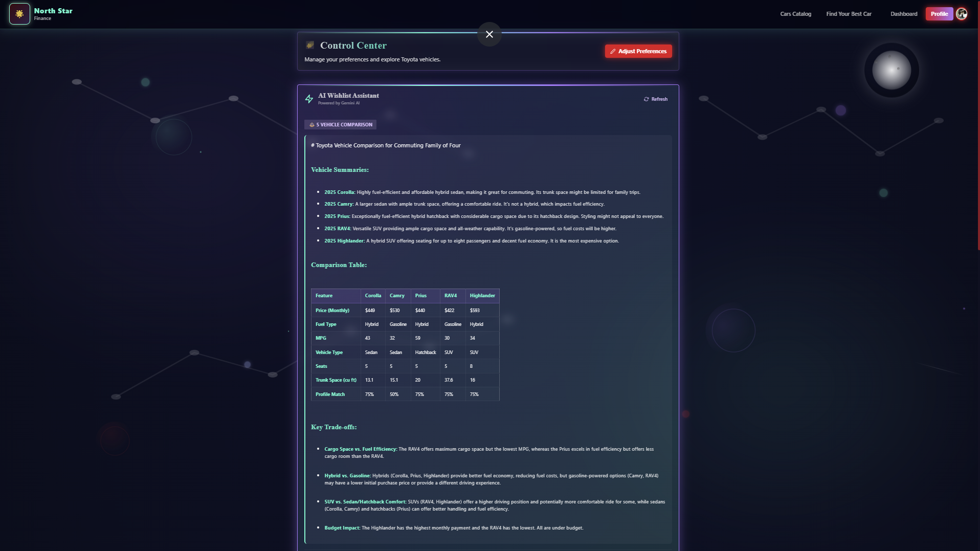
Task: Close the Control Center overlay with X
Action: (x=489, y=34)
